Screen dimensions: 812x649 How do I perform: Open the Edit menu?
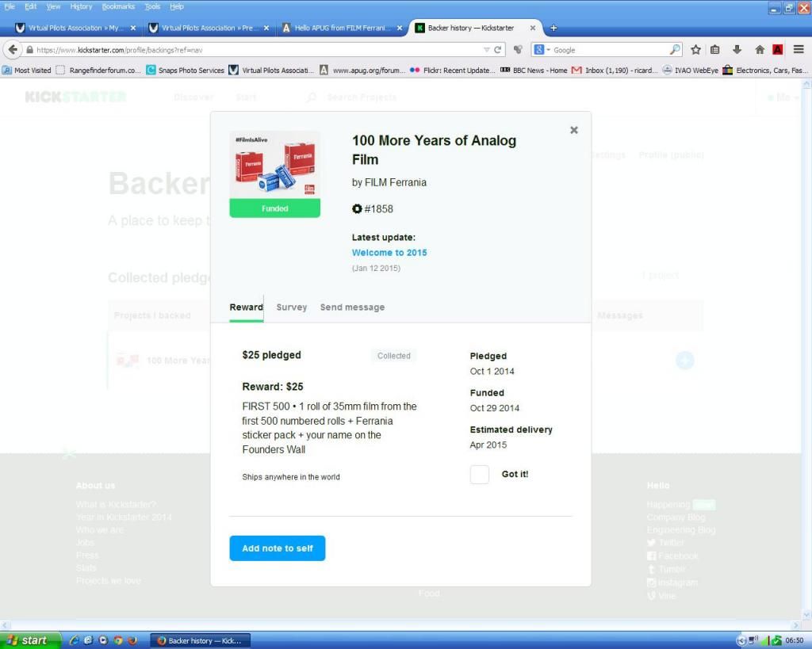(x=31, y=6)
